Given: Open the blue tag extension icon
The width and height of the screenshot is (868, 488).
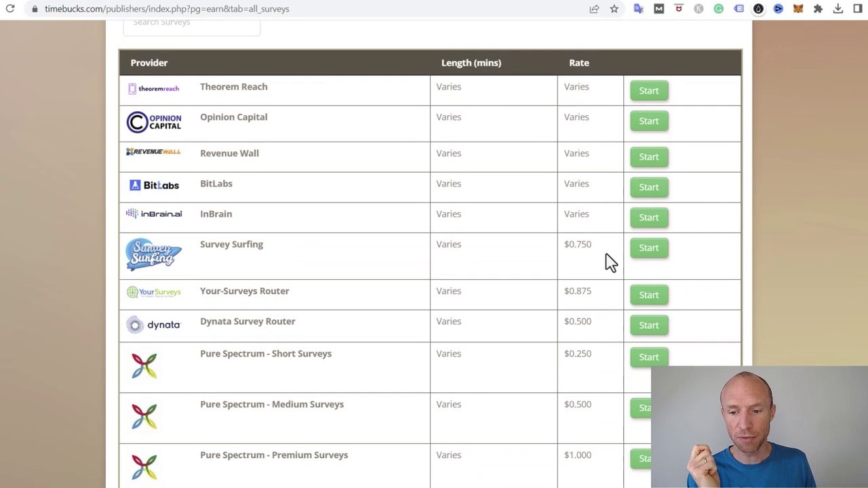Looking at the screenshot, I should (x=738, y=9).
